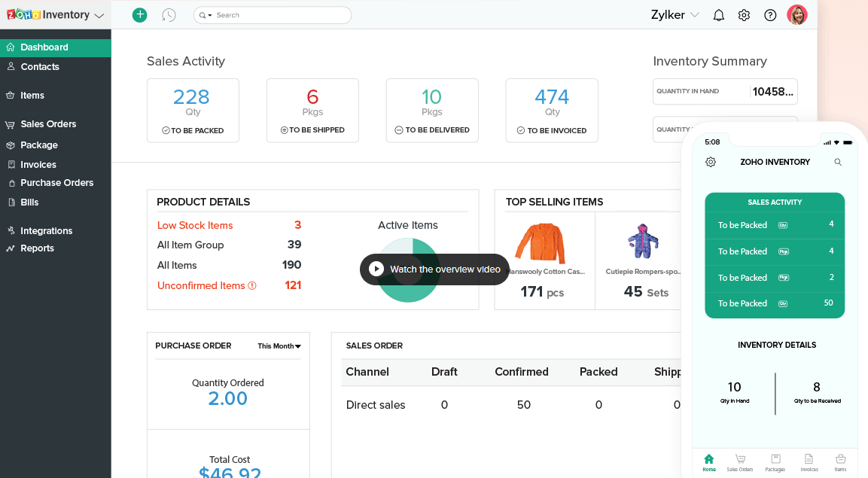Expand the Zylker organization dropdown
The height and width of the screenshot is (478, 868).
pyautogui.click(x=675, y=14)
